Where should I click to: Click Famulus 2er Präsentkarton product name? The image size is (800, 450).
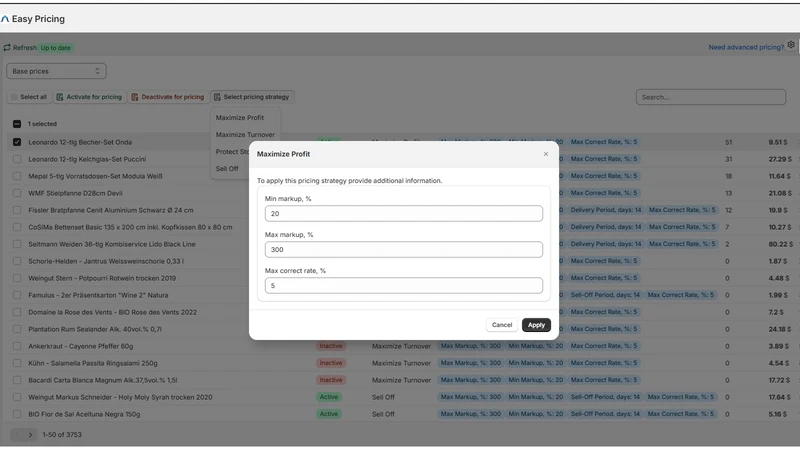tap(98, 295)
